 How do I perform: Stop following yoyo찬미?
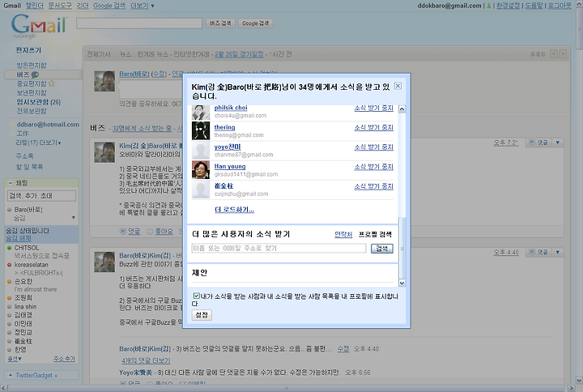click(x=373, y=147)
